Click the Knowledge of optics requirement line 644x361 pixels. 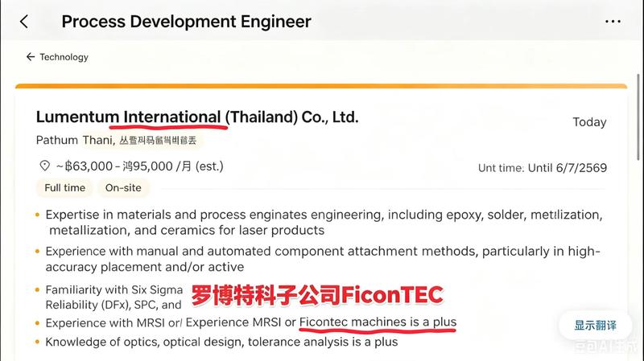(x=221, y=342)
